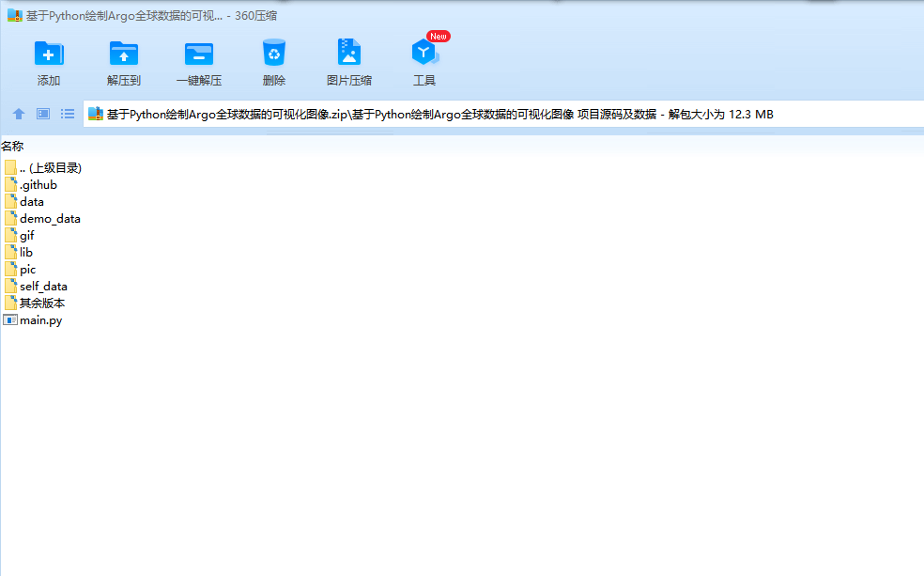The height and width of the screenshot is (576, 924).
Task: Click the 名称 column header
Action: coord(12,147)
